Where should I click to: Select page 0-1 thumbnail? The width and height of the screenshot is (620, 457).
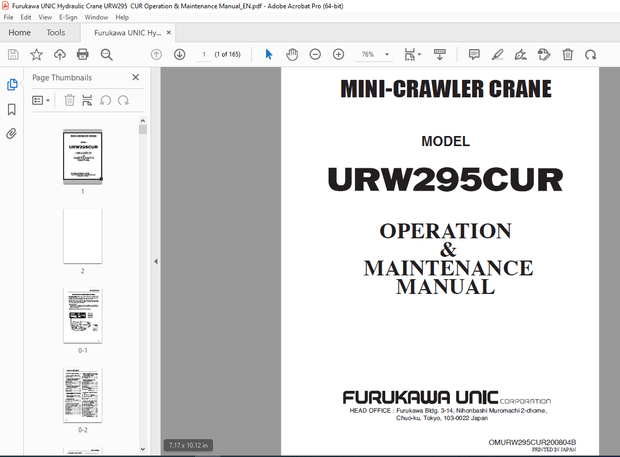83,315
